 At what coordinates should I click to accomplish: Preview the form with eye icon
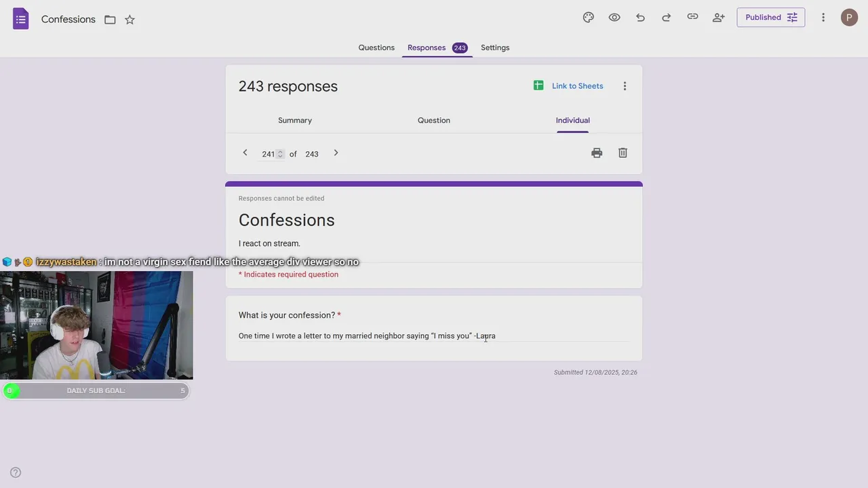[x=614, y=18]
